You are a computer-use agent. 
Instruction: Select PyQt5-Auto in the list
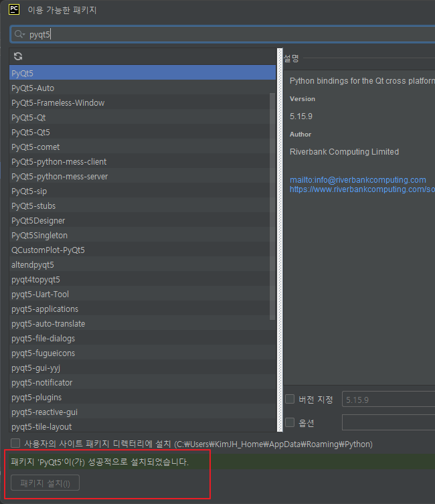(143, 88)
